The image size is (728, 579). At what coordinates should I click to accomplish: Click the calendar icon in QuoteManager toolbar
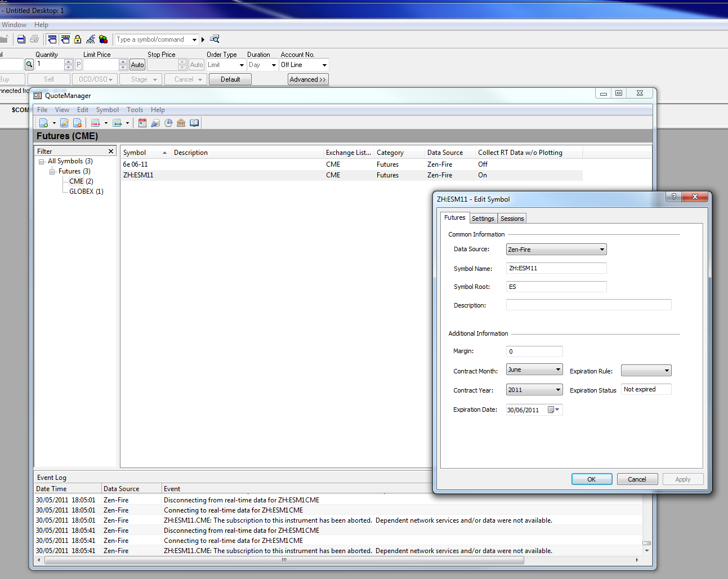(142, 123)
